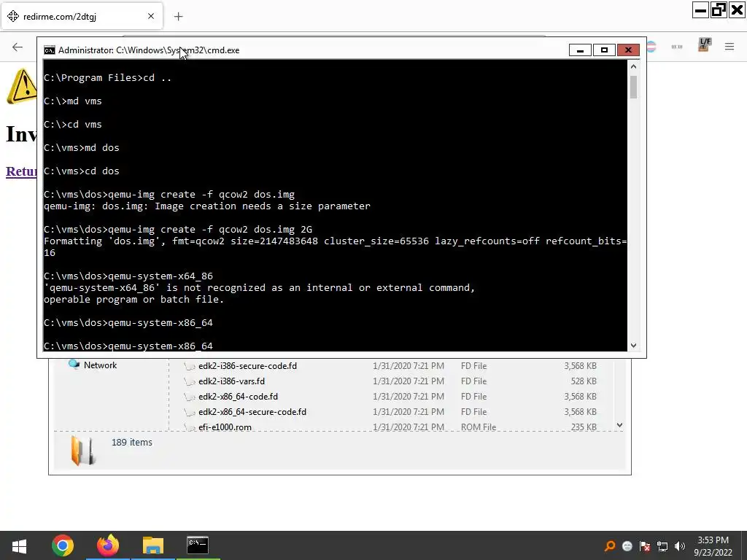This screenshot has height=560, width=747.
Task: Click the size parameter error message line
Action: click(206, 206)
